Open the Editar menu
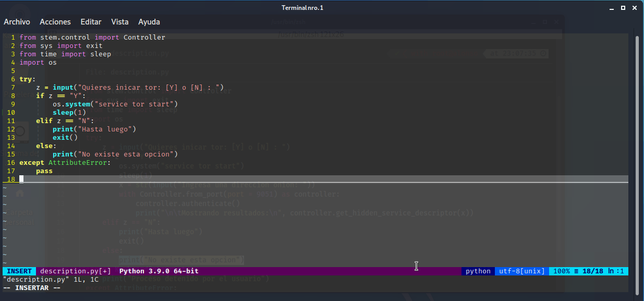Image resolution: width=644 pixels, height=301 pixels. [91, 22]
